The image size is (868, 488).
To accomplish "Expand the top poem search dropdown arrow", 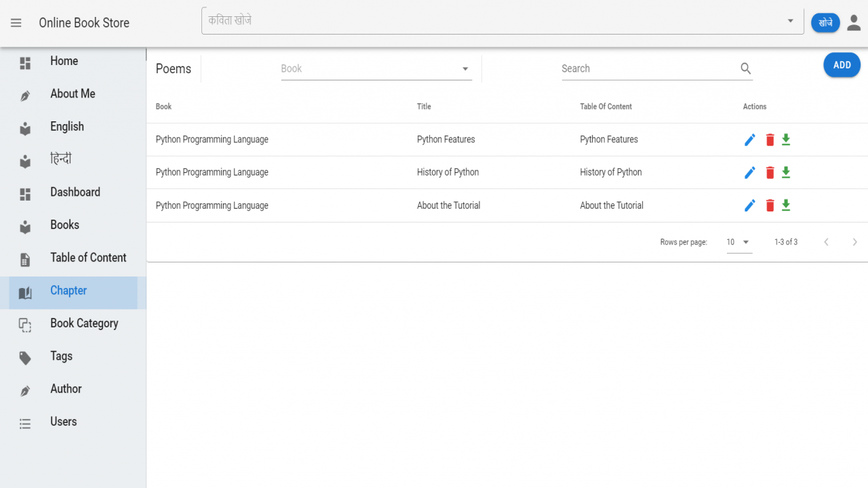I will point(790,21).
